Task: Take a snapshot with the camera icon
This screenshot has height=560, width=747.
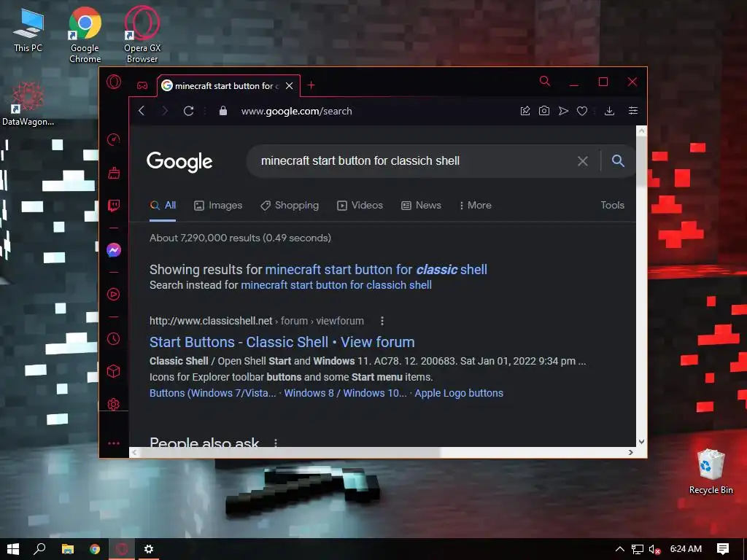Action: tap(544, 111)
